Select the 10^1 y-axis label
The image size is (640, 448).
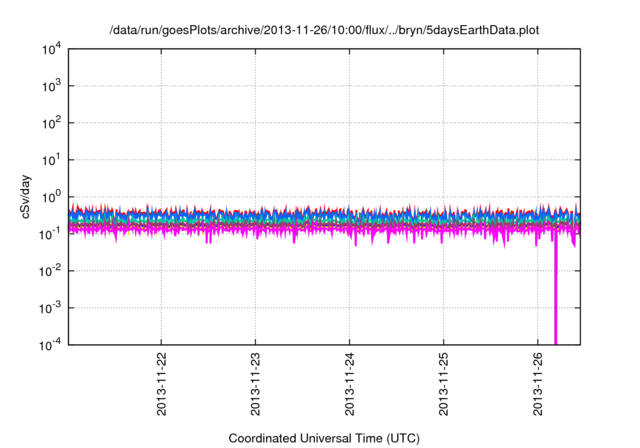coord(52,160)
